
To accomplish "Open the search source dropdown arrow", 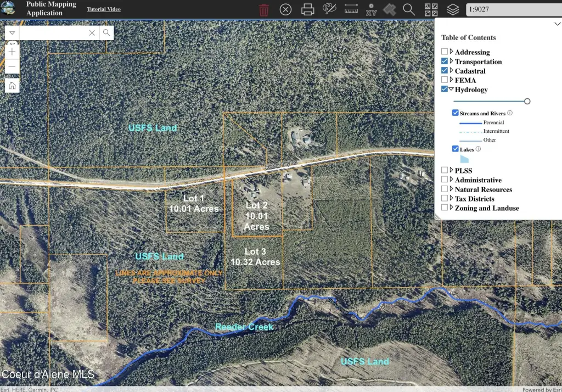I will pos(12,33).
